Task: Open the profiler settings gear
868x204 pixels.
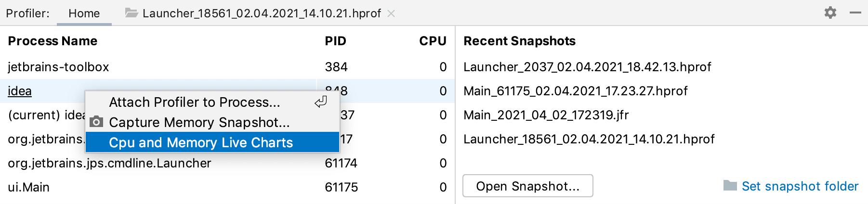Action: (x=830, y=13)
